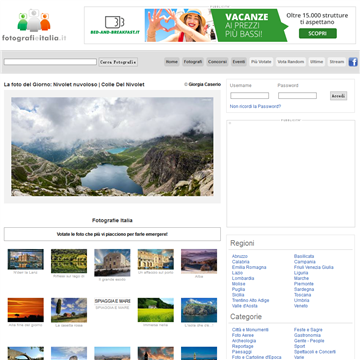This screenshot has width=360, height=360.
Task: Open the Feste e Sagre category
Action: pyautogui.click(x=308, y=330)
